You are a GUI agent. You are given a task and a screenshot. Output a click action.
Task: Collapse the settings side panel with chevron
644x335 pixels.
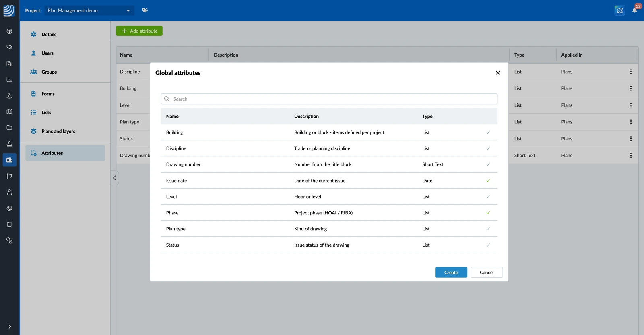click(114, 178)
